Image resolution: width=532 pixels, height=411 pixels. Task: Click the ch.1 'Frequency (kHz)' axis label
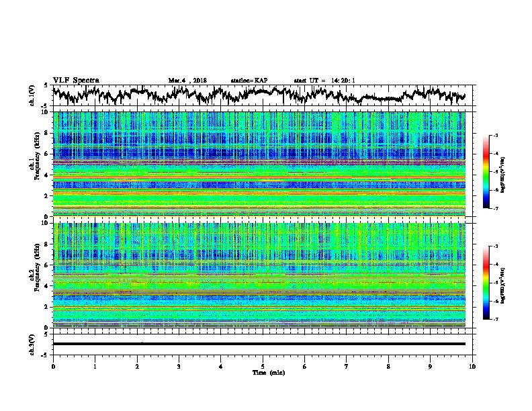pos(37,156)
